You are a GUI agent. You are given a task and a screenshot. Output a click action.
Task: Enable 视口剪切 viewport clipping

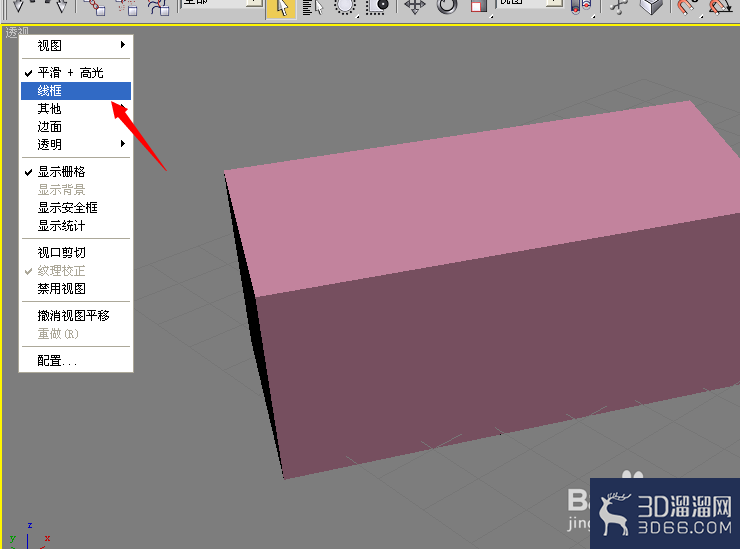76,253
